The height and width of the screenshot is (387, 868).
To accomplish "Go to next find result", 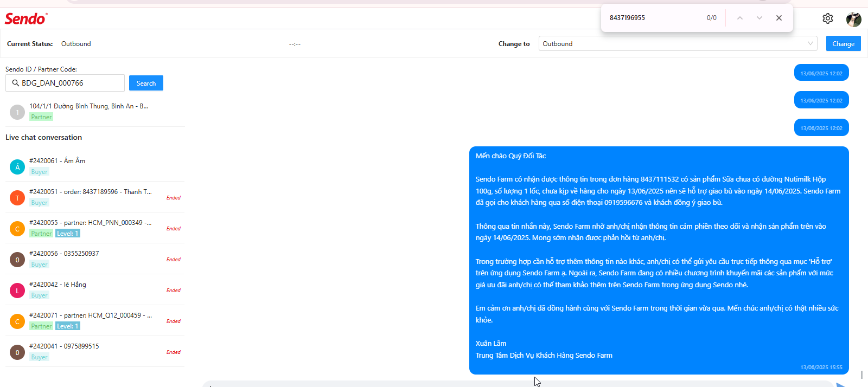I will 759,18.
